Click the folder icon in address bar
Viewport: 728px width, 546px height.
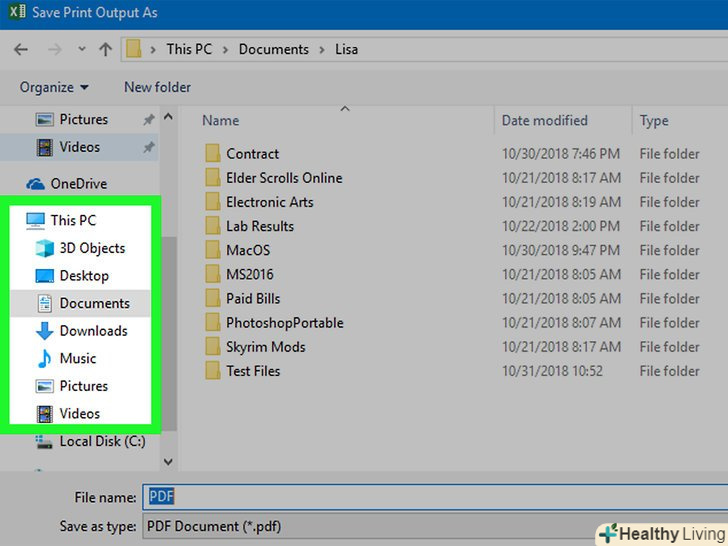coord(134,49)
